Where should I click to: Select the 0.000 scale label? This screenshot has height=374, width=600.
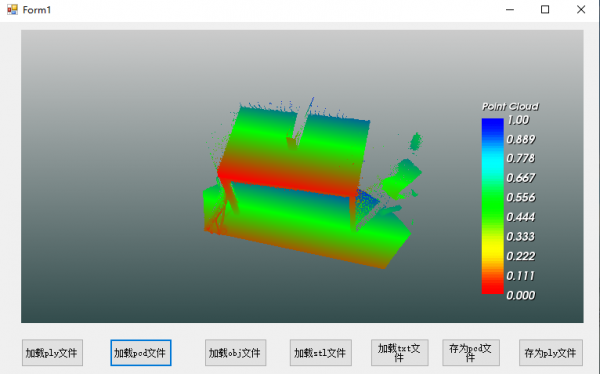coord(520,295)
